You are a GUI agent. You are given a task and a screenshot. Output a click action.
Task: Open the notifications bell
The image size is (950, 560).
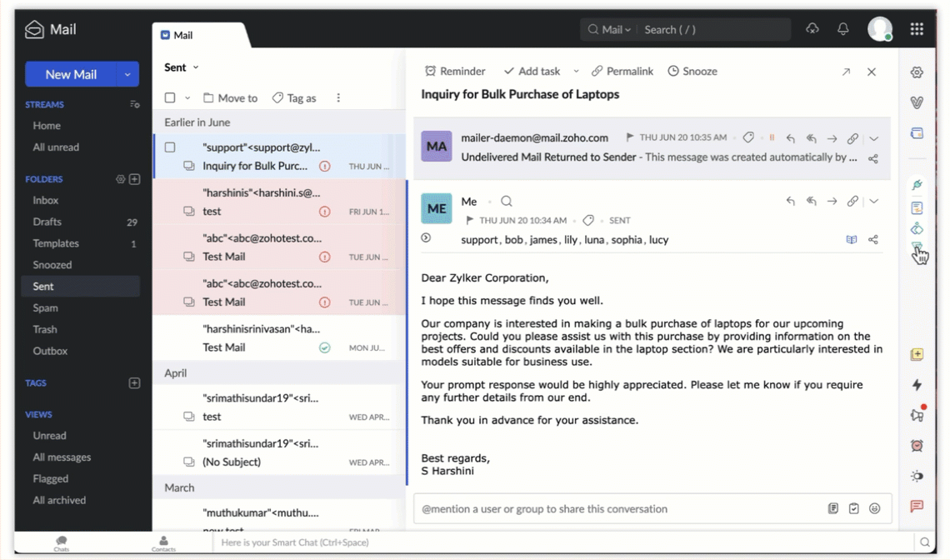(x=842, y=29)
